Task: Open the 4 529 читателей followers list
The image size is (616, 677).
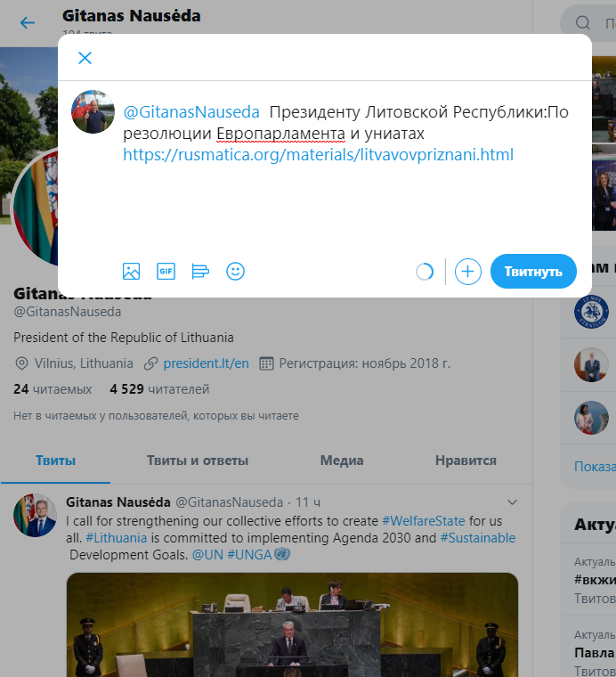Action: tap(159, 389)
